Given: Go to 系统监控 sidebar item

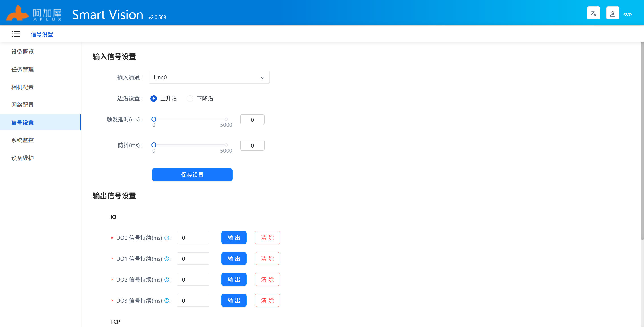Looking at the screenshot, I should [x=23, y=140].
